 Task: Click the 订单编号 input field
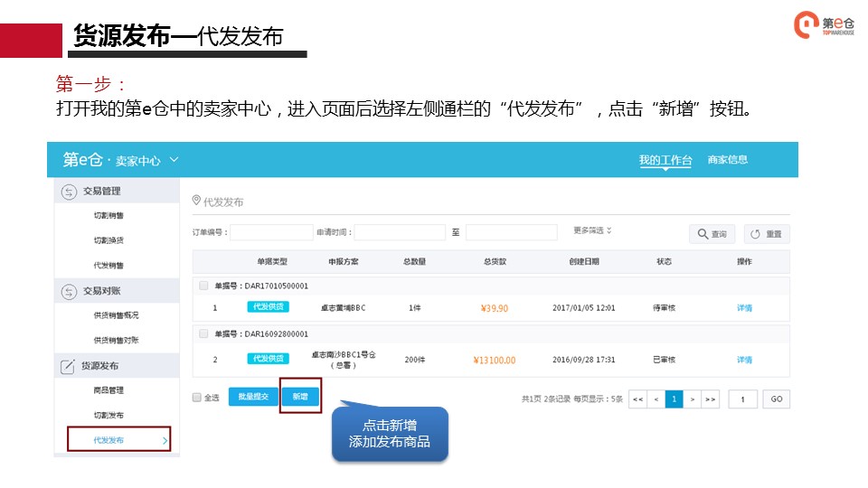pyautogui.click(x=271, y=232)
